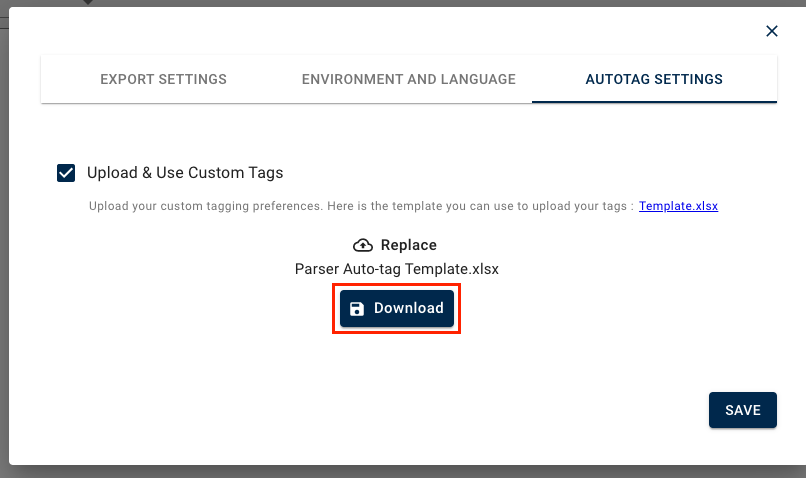Click the cloud upload icon beside Replace
This screenshot has height=478, width=806.
pos(363,245)
